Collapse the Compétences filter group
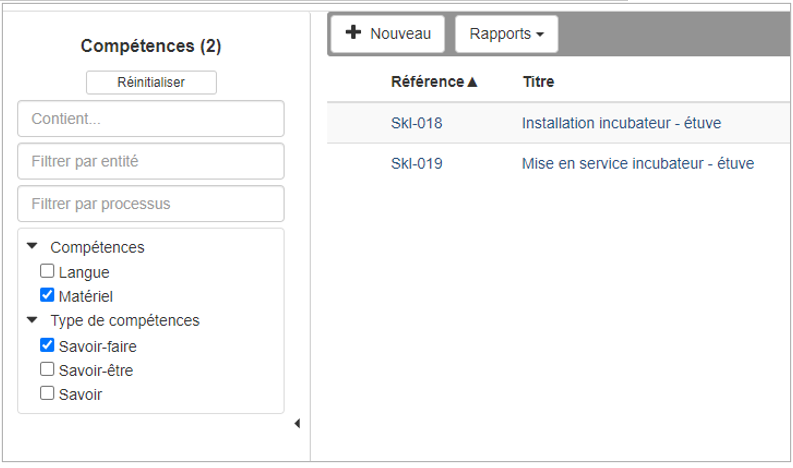This screenshot has width=793, height=468. tap(32, 247)
